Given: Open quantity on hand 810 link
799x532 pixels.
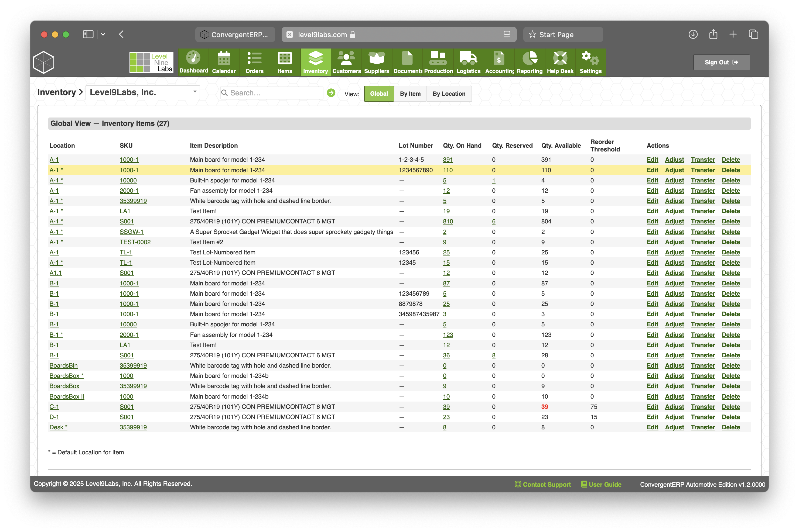Looking at the screenshot, I should (x=448, y=221).
